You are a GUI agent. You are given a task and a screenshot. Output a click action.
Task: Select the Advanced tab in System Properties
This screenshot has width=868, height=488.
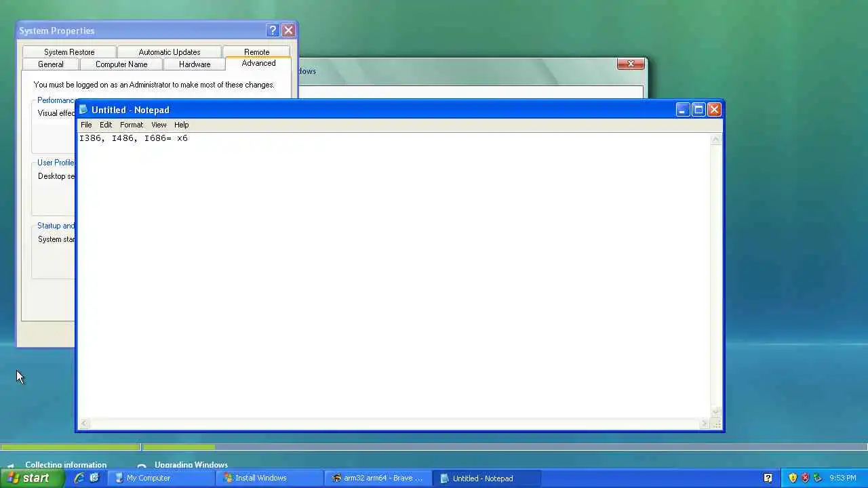click(x=258, y=63)
